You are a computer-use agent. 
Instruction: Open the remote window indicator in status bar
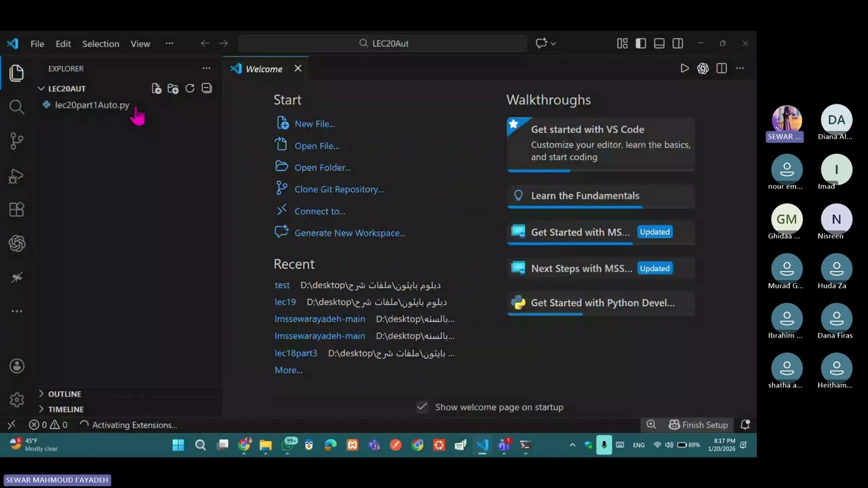tap(11, 425)
